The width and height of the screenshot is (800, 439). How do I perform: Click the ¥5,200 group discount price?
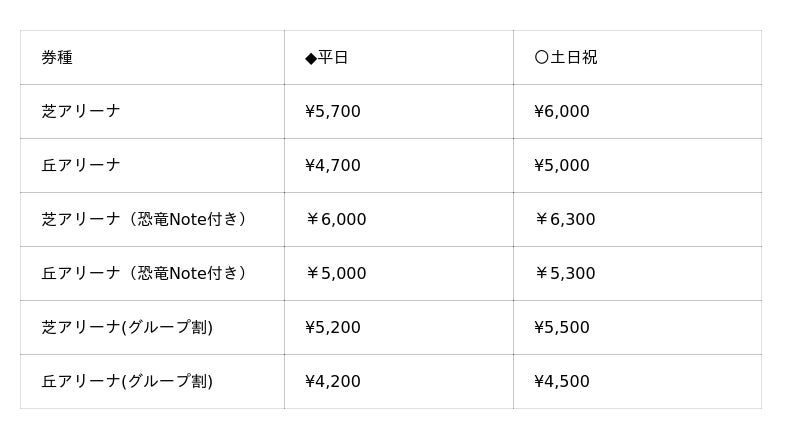(333, 328)
